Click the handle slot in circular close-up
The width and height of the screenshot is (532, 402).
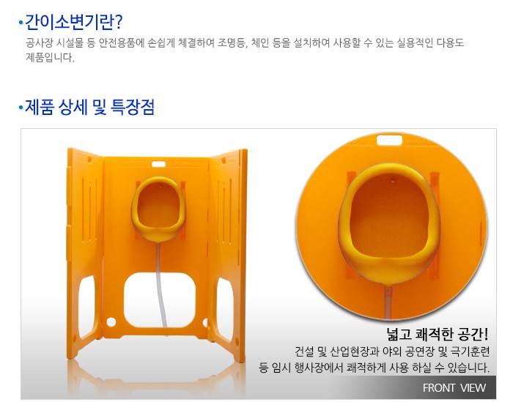point(389,140)
